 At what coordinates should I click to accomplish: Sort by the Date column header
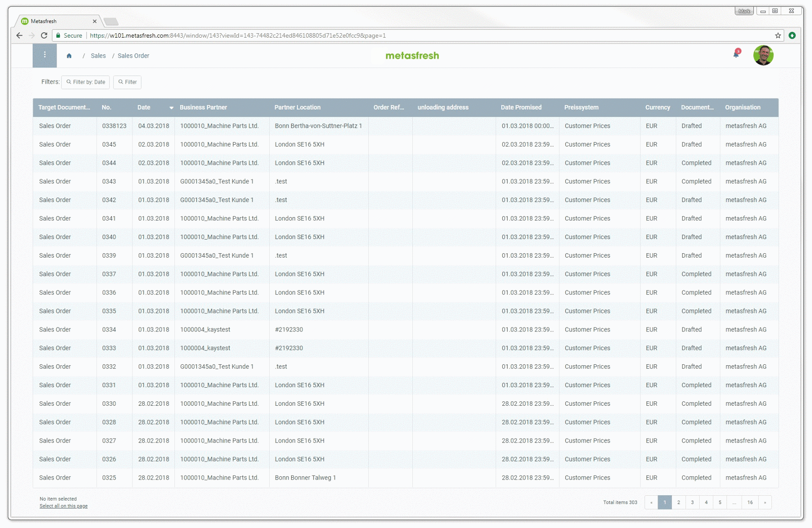[x=153, y=108]
